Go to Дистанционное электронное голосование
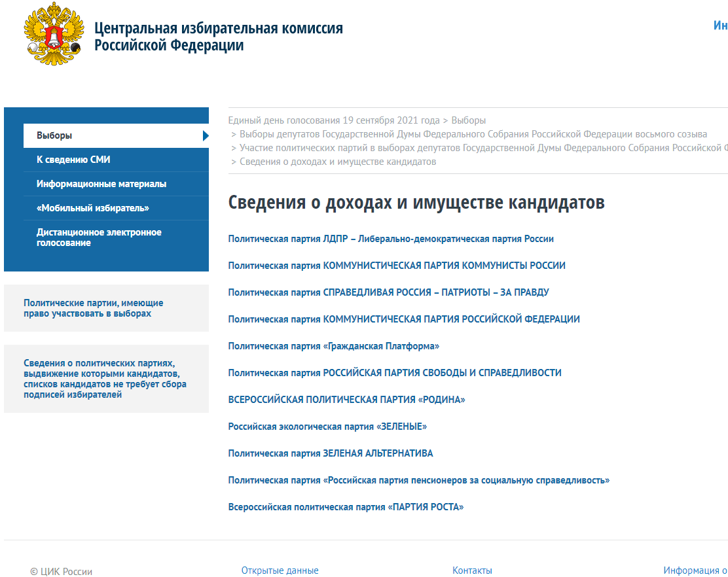The width and height of the screenshot is (728, 577). point(116,237)
